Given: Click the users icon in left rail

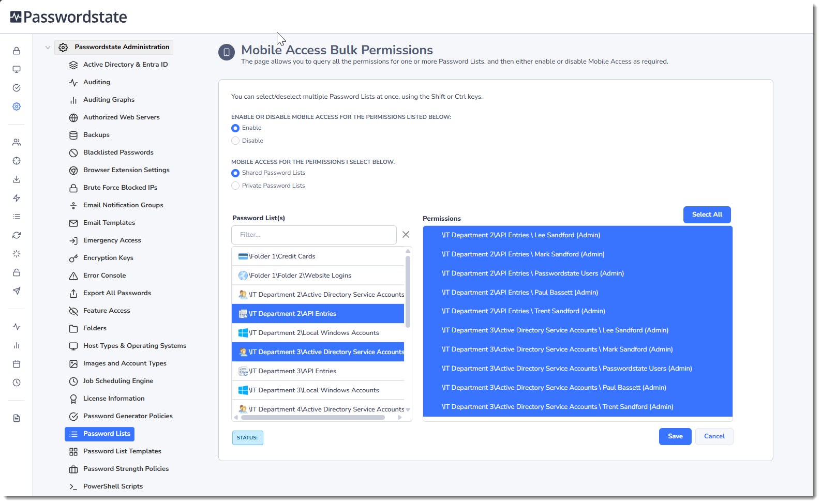Looking at the screenshot, I should (x=17, y=142).
